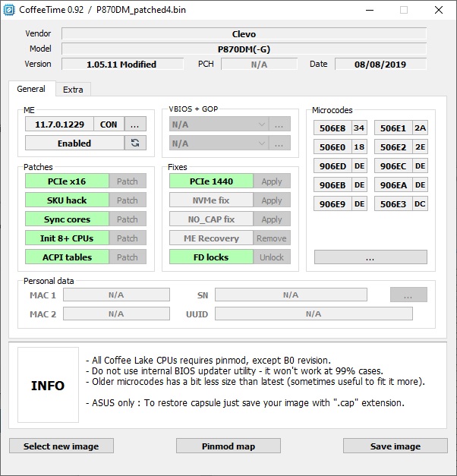Screen dimensions: 457x476
Task: Close the CoffeeTime window
Action: tap(439, 10)
